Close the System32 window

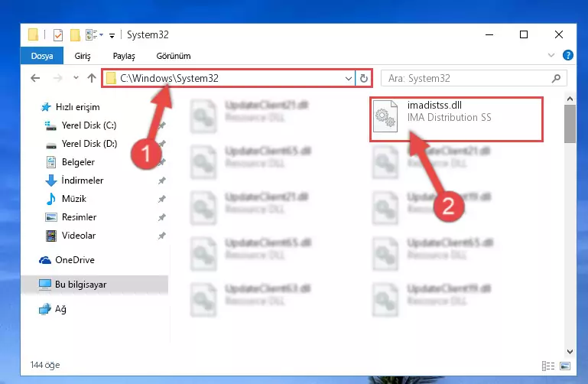click(x=558, y=35)
